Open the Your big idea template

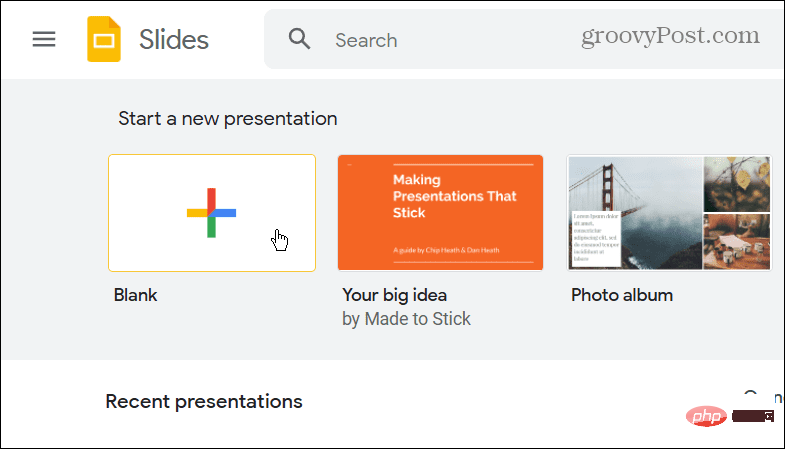(x=441, y=213)
